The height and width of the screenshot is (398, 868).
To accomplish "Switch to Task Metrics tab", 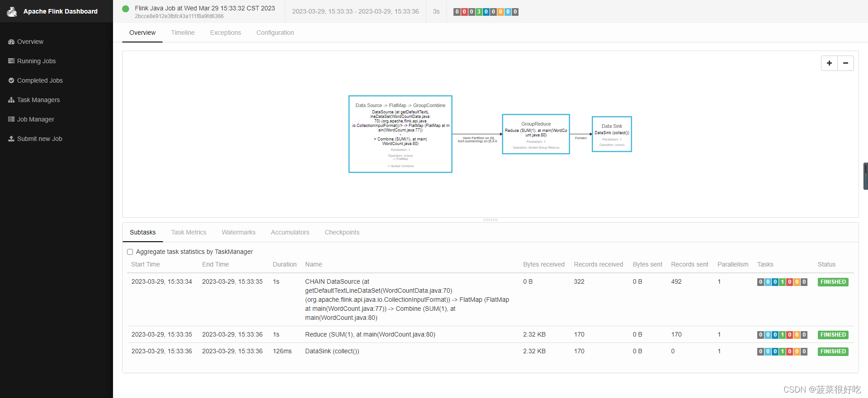I will (189, 232).
